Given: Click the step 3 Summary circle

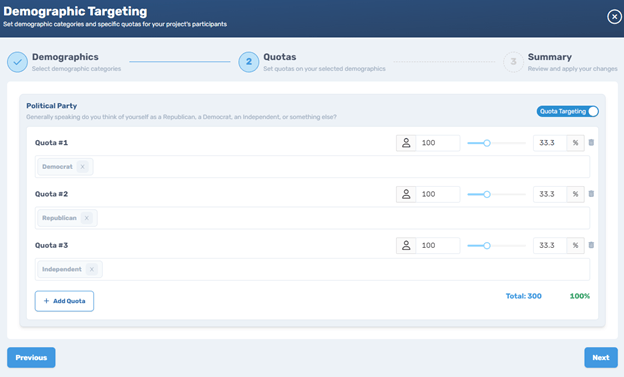Looking at the screenshot, I should pyautogui.click(x=513, y=62).
